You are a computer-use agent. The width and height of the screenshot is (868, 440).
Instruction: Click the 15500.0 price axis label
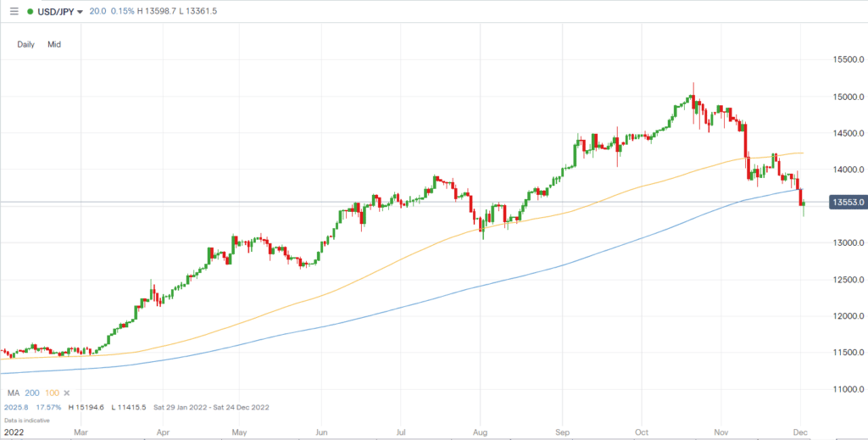pos(849,60)
